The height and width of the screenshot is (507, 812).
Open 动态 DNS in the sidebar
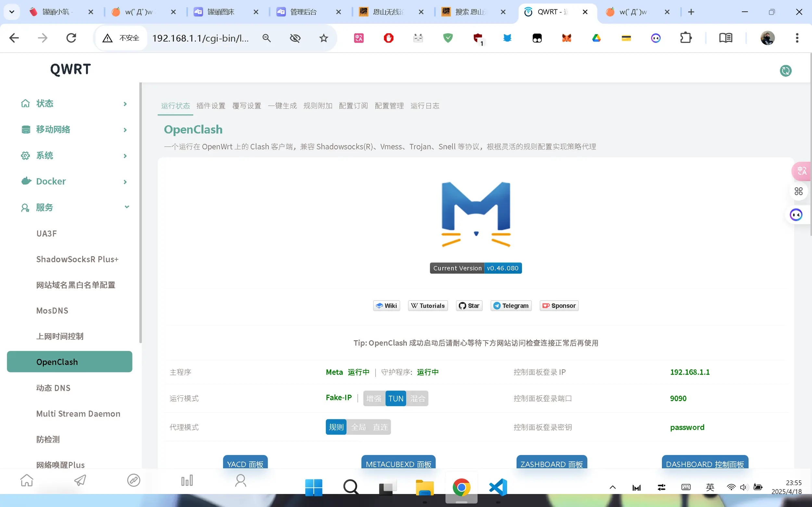[x=53, y=388]
